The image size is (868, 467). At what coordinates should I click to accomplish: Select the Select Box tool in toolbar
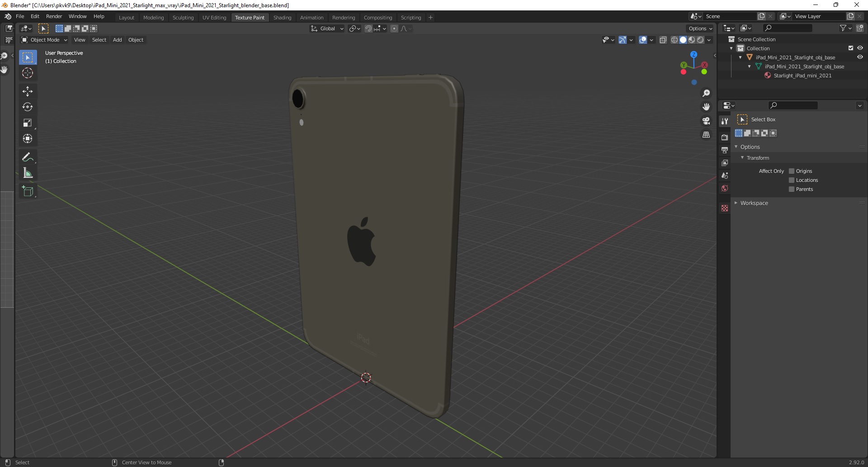28,57
